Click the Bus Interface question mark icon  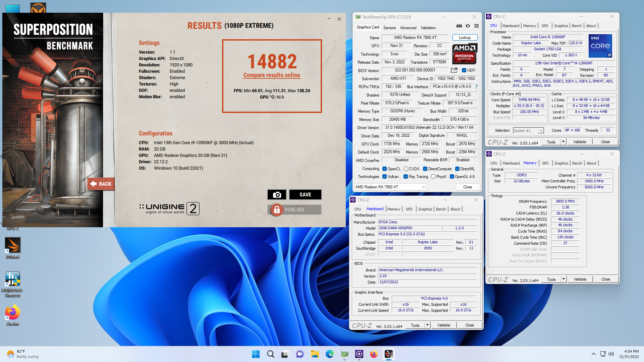(476, 86)
